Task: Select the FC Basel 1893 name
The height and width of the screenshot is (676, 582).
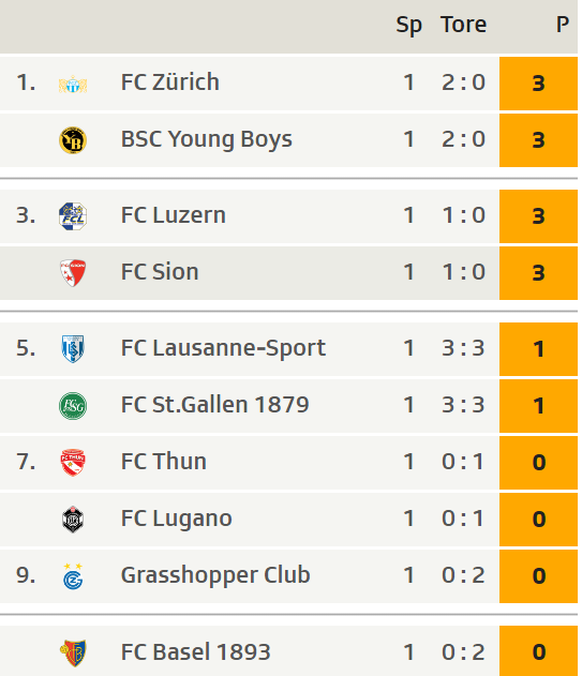Action: coord(196,651)
